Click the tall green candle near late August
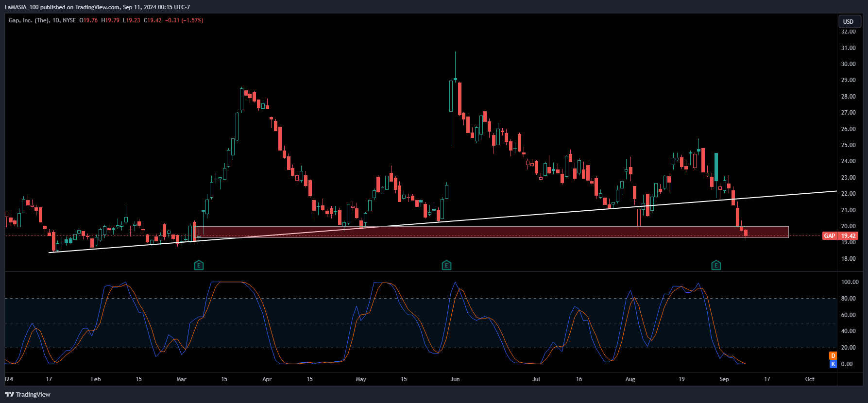Image resolution: width=868 pixels, height=403 pixels. (x=716, y=167)
